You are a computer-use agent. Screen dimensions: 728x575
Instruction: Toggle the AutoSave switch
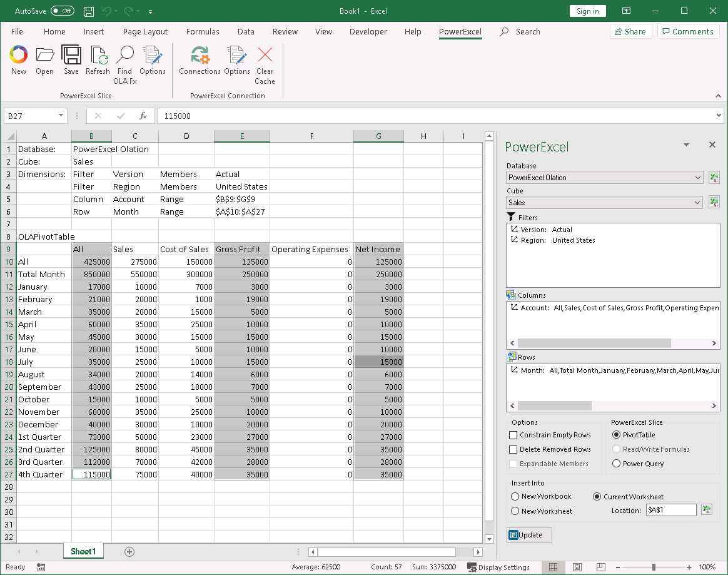tap(63, 11)
